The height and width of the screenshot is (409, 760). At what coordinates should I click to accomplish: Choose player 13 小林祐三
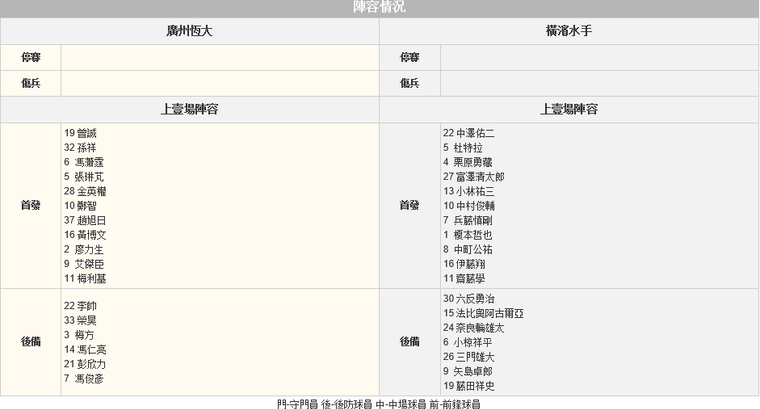pyautogui.click(x=469, y=191)
